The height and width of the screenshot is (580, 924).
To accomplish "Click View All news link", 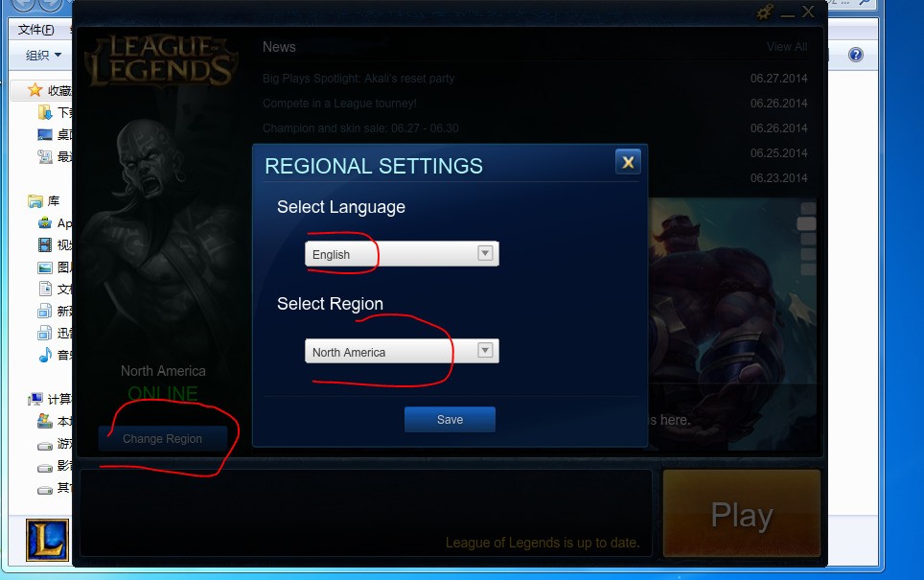I will [x=787, y=47].
